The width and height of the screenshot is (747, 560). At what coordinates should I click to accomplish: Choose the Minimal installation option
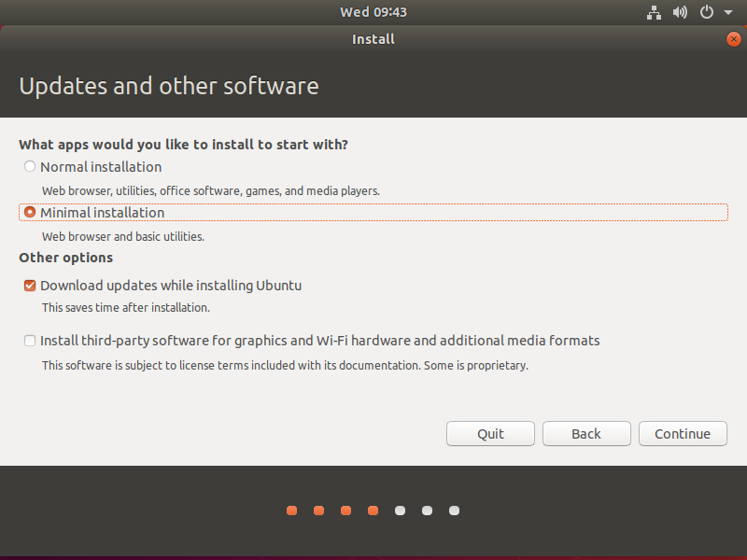[31, 213]
